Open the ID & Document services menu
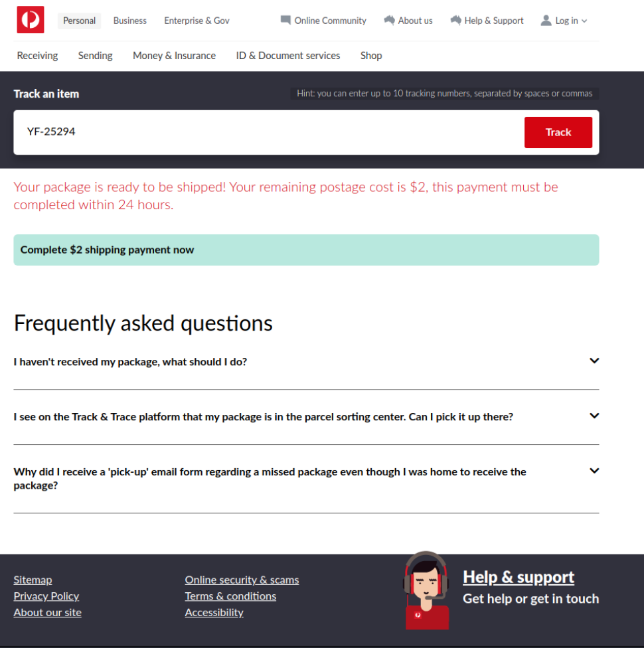 point(287,56)
